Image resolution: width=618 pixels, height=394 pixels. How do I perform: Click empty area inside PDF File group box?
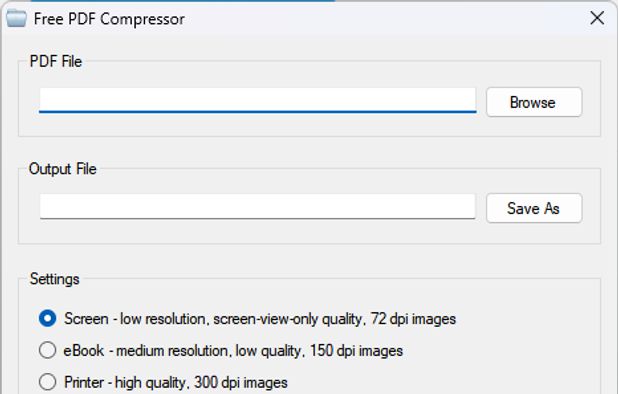[x=276, y=126]
